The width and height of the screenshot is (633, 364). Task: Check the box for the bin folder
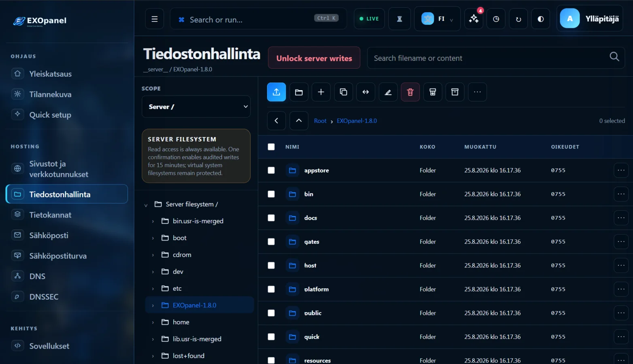(x=271, y=194)
